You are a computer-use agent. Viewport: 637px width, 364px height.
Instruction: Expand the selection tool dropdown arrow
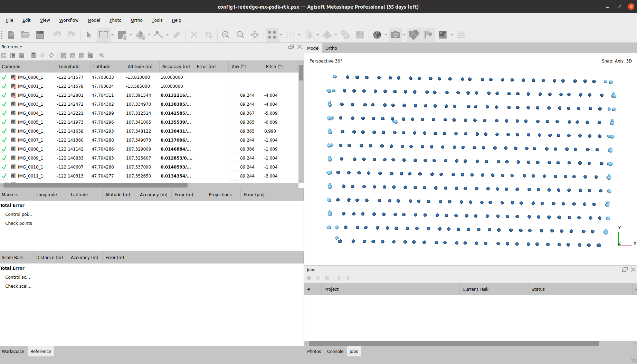pos(112,35)
